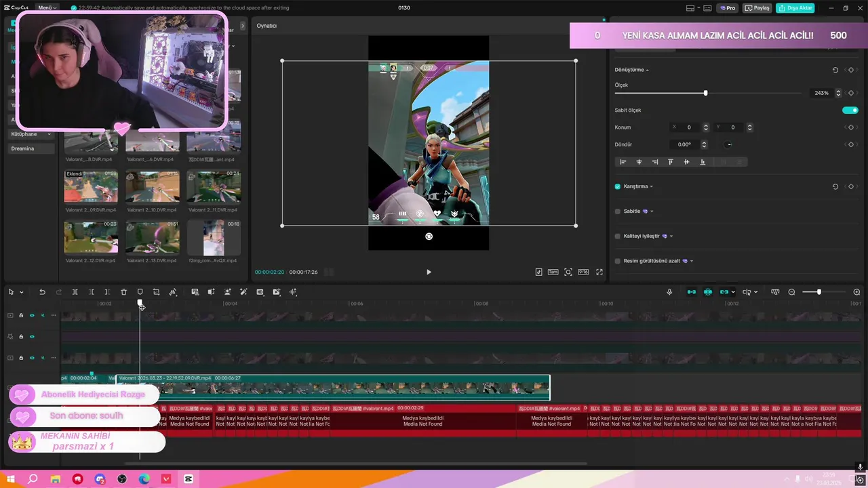The image size is (868, 488).
Task: Align clip to left edge
Action: click(623, 162)
